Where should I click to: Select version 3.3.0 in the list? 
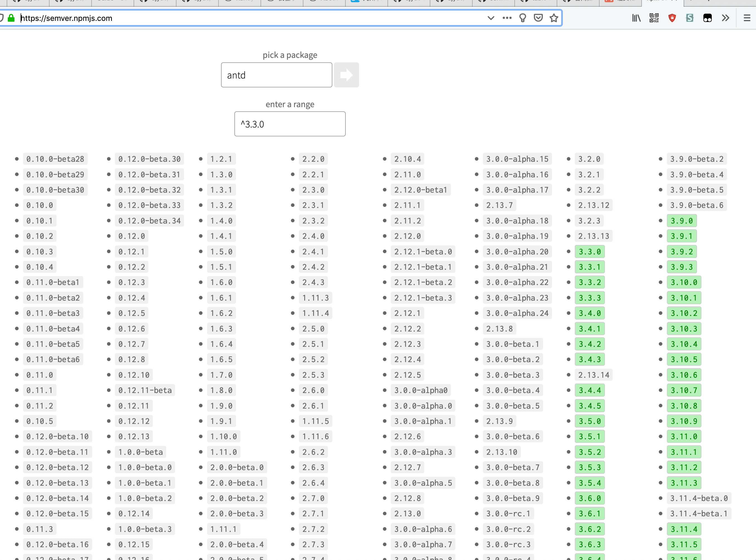[590, 251]
